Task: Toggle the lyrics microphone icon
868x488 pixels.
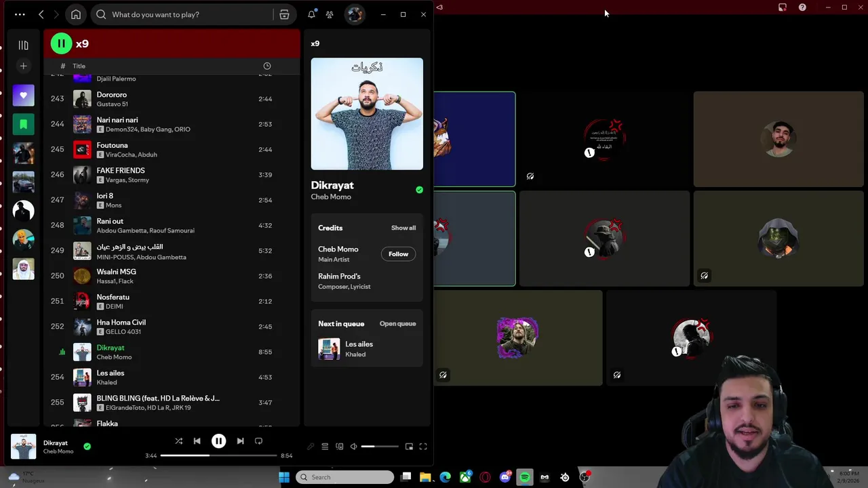Action: click(311, 447)
